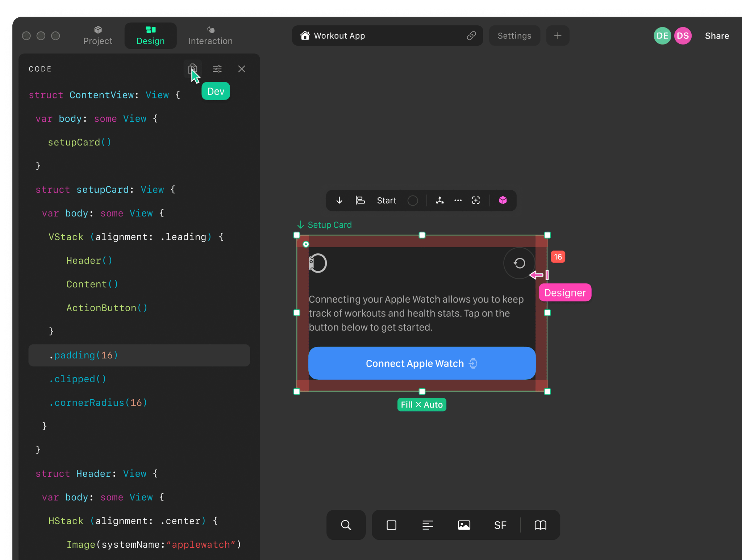Click the text alignment icon in bottom toolbar
This screenshot has width=742, height=560.
tap(428, 525)
